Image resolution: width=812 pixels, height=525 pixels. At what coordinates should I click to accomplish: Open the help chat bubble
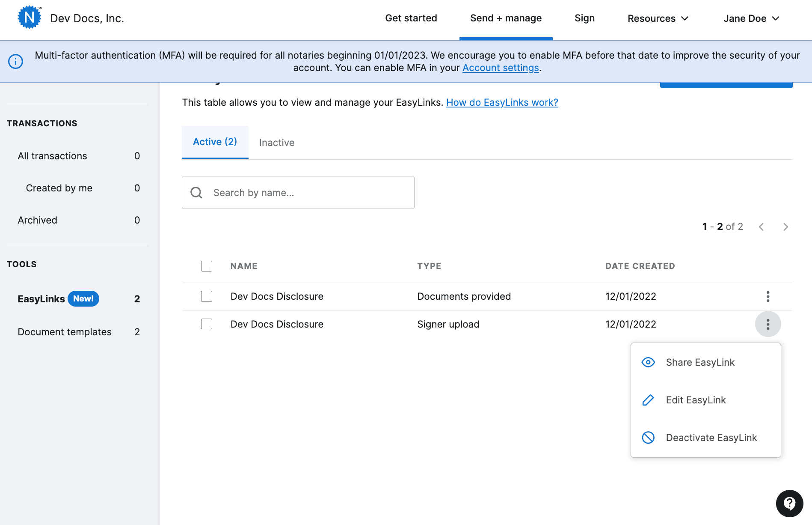pos(790,504)
